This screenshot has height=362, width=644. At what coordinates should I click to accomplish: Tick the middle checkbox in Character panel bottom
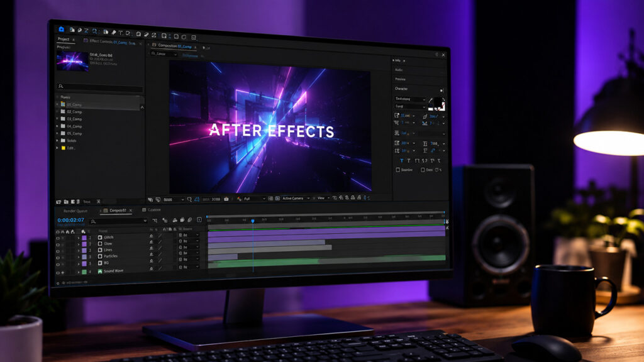click(423, 170)
